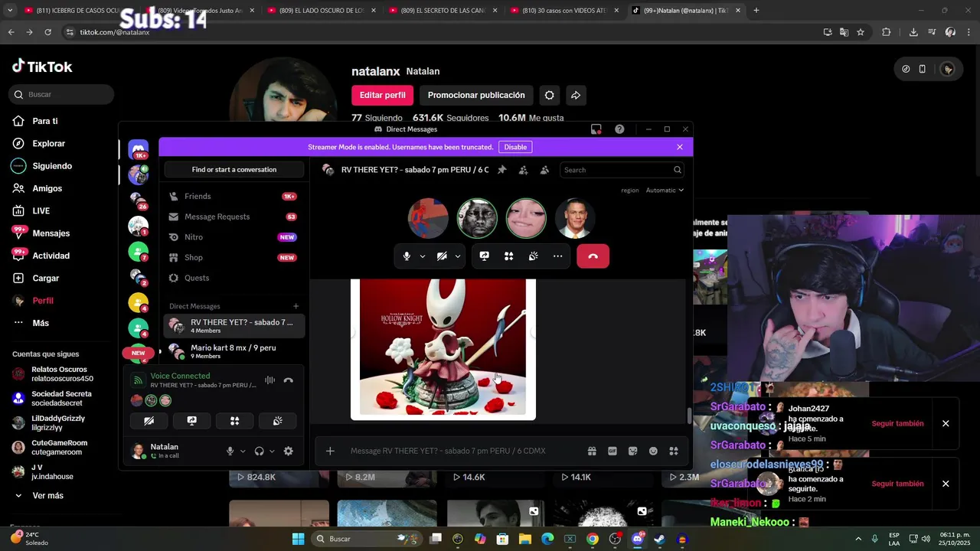This screenshot has height=551, width=980.
Task: Share your screen from call controls
Action: pyautogui.click(x=484, y=256)
